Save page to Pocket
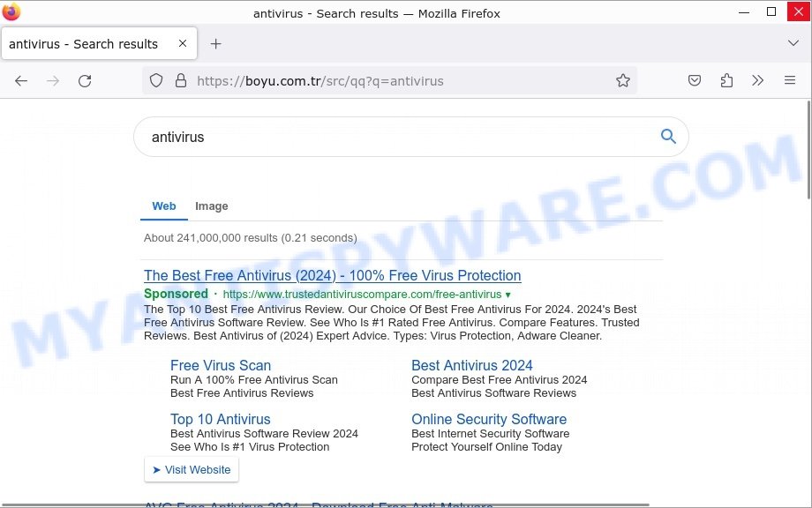 (695, 81)
